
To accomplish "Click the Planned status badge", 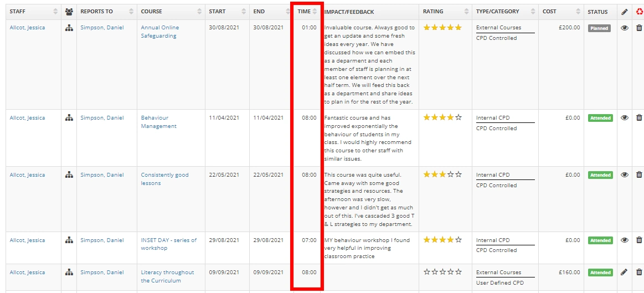I will [599, 28].
